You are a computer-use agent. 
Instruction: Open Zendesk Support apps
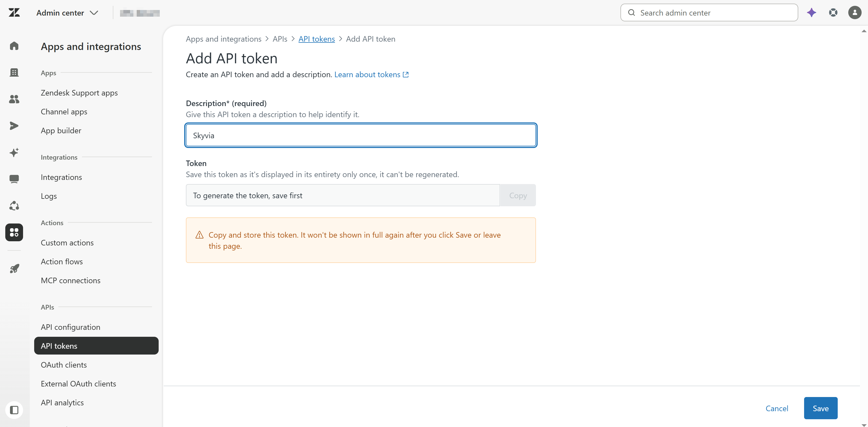coord(79,93)
